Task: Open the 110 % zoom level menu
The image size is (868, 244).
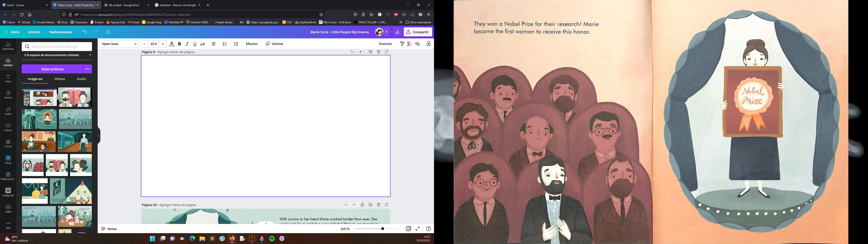Action: [345, 229]
